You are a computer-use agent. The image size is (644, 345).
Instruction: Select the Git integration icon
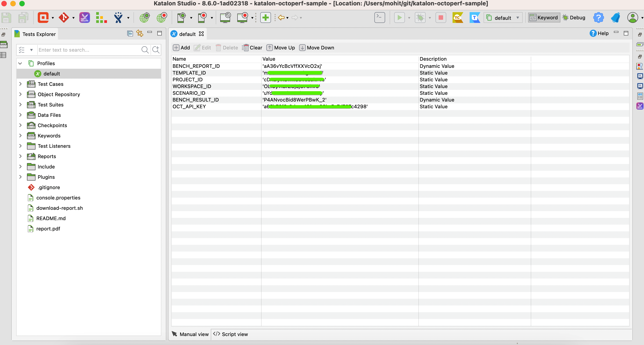(63, 17)
